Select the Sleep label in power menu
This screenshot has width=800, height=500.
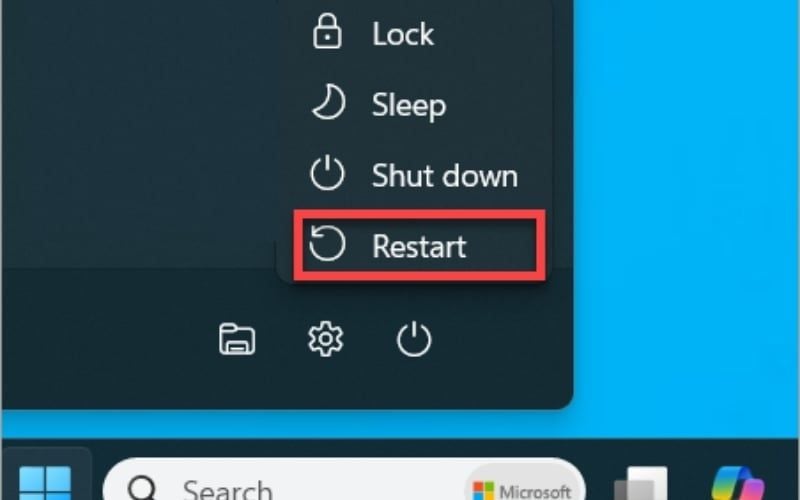coord(409,106)
